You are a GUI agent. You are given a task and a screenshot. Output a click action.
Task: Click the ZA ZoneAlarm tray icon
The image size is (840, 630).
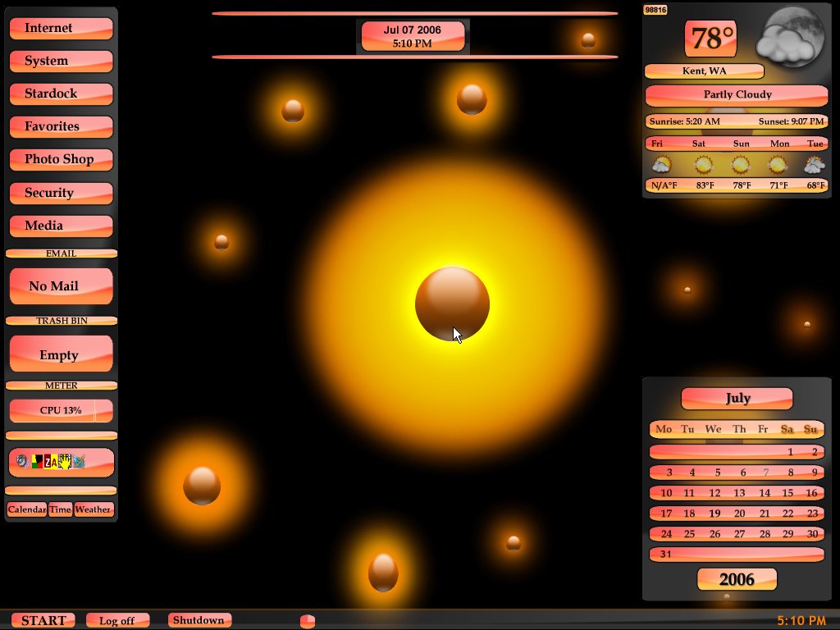click(x=50, y=463)
